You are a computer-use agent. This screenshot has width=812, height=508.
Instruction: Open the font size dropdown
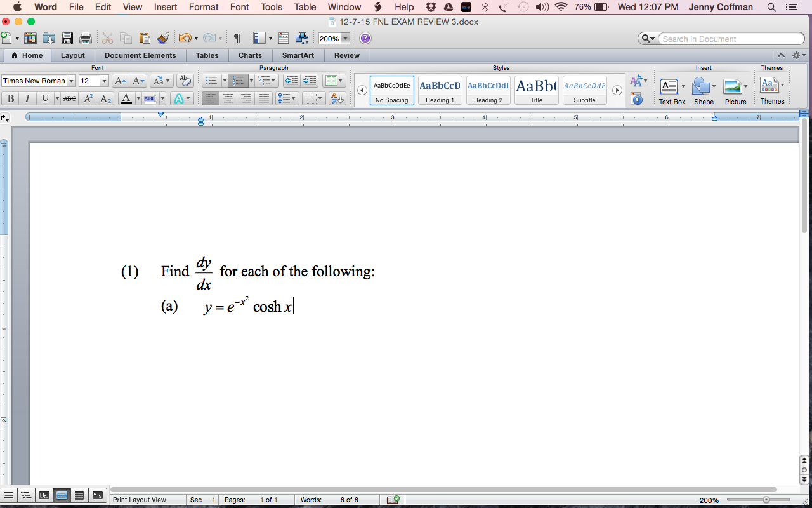104,81
